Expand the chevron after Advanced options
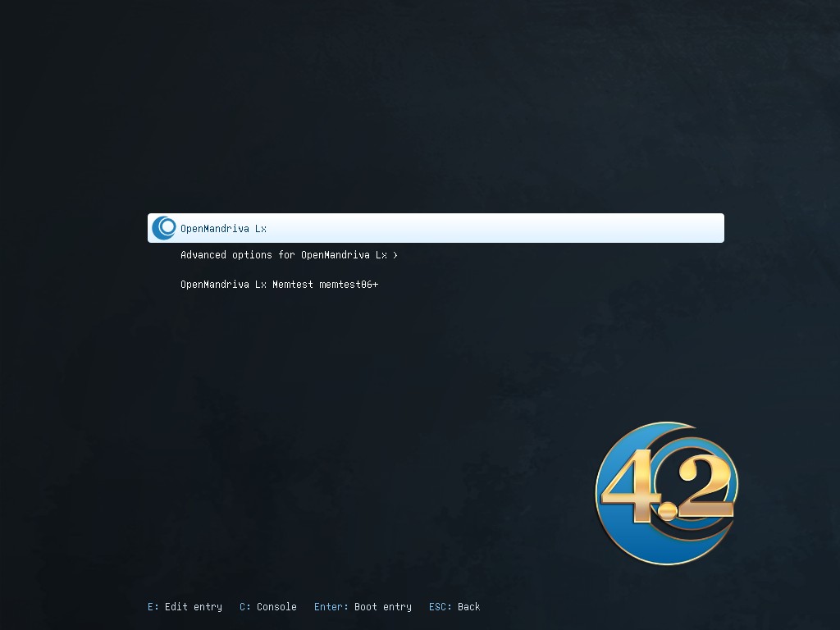The width and height of the screenshot is (840, 630). point(395,255)
